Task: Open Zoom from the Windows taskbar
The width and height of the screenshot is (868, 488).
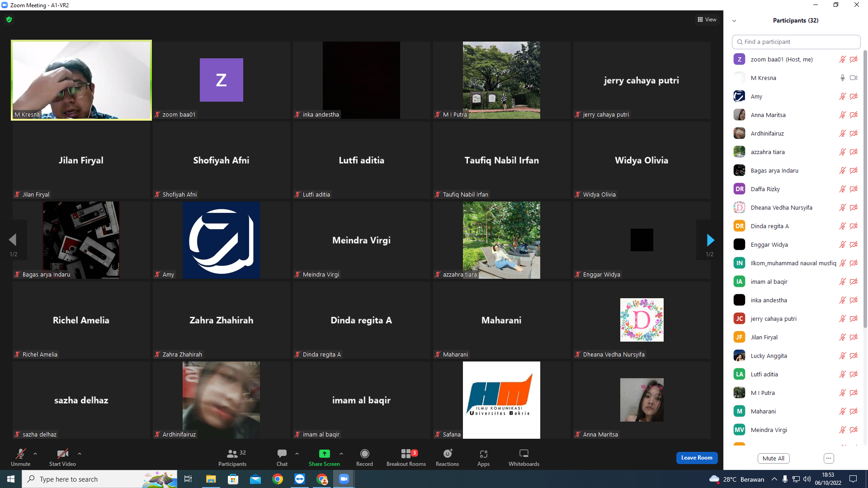Action: tap(344, 479)
